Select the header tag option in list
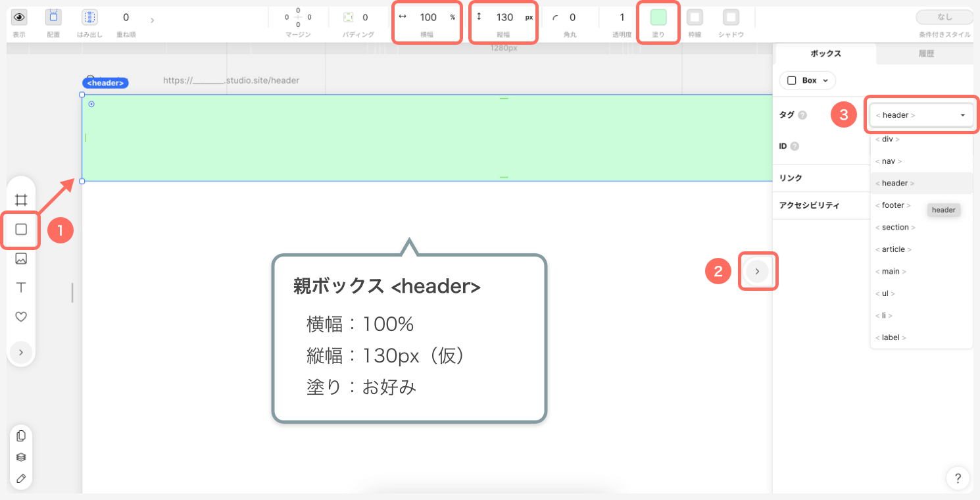Viewport: 980px width, 500px height. (x=921, y=183)
